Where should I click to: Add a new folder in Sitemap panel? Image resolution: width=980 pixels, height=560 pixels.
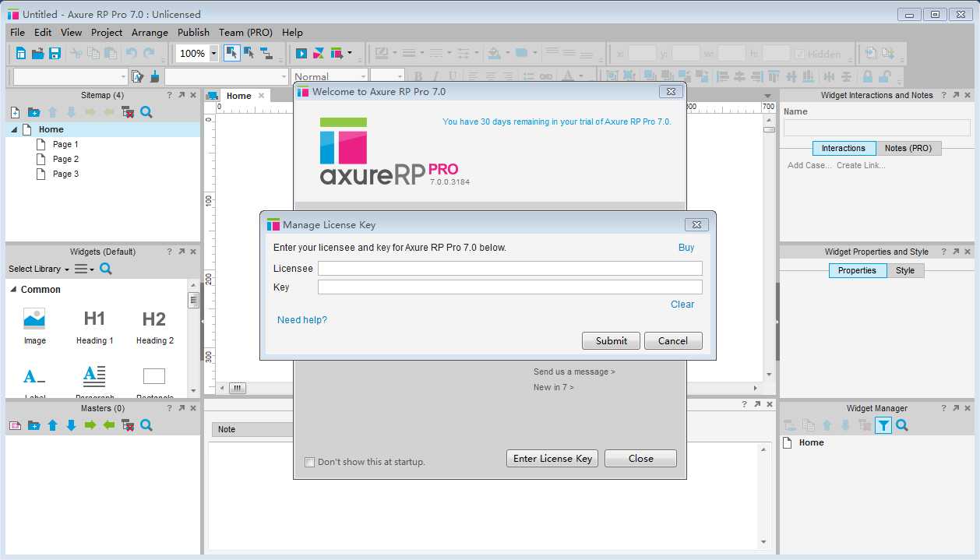coord(33,112)
